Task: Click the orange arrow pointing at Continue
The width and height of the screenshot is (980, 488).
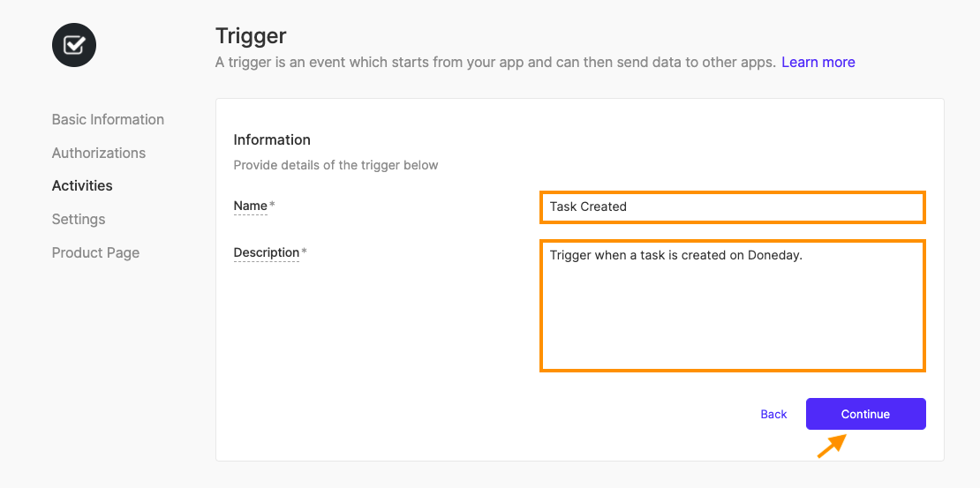Action: coord(832,447)
